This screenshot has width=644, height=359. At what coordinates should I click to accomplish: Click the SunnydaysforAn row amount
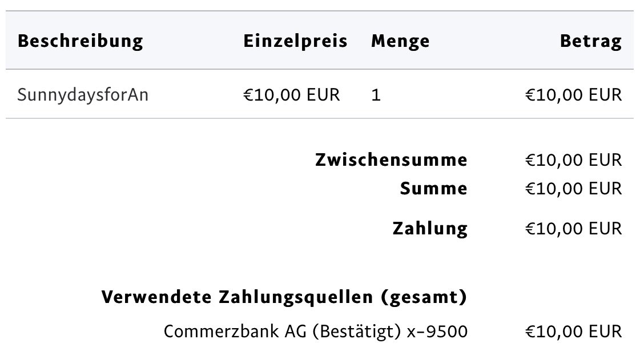pyautogui.click(x=574, y=95)
